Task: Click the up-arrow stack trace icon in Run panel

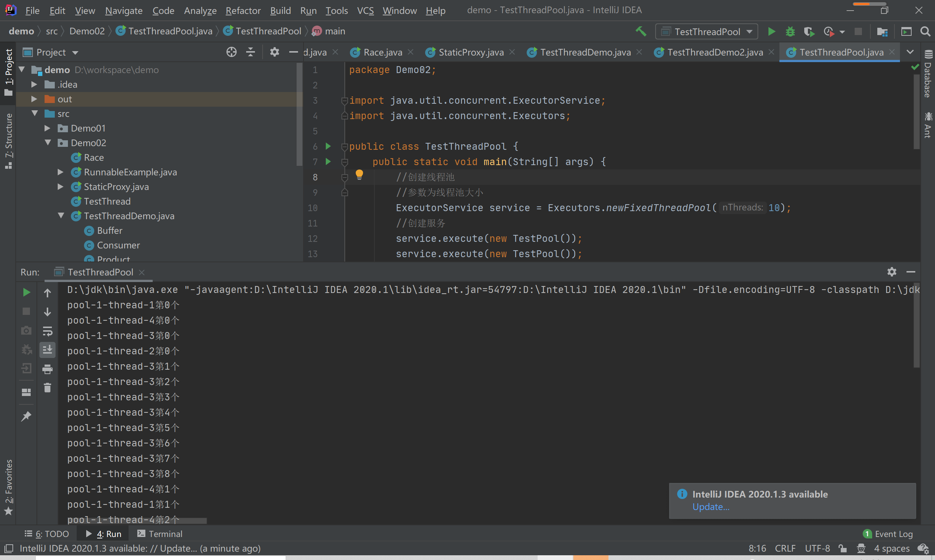Action: point(47,293)
